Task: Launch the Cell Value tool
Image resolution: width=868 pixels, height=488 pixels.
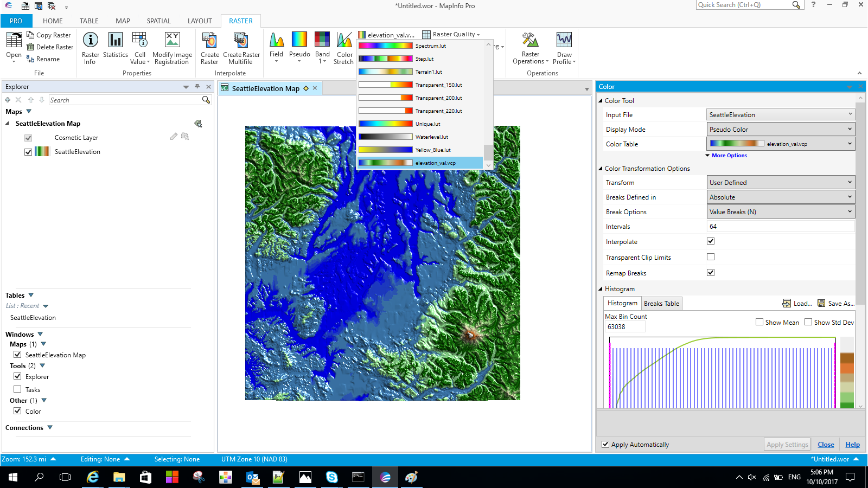Action: [140, 48]
